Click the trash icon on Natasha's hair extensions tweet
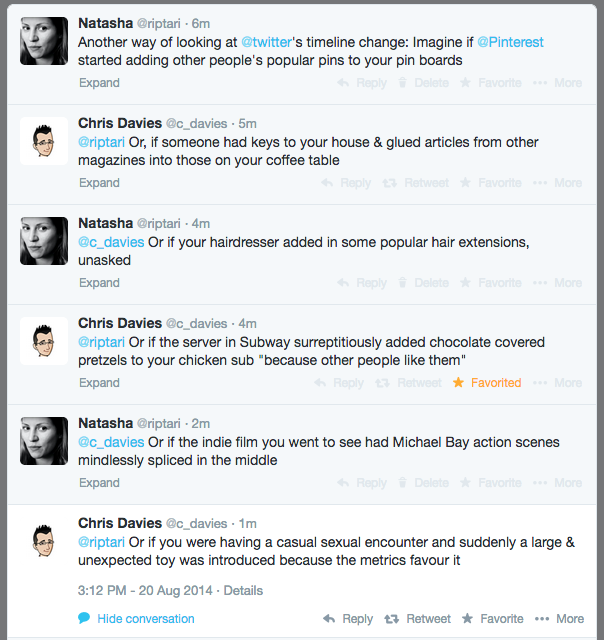This screenshot has height=640, width=604. [402, 283]
